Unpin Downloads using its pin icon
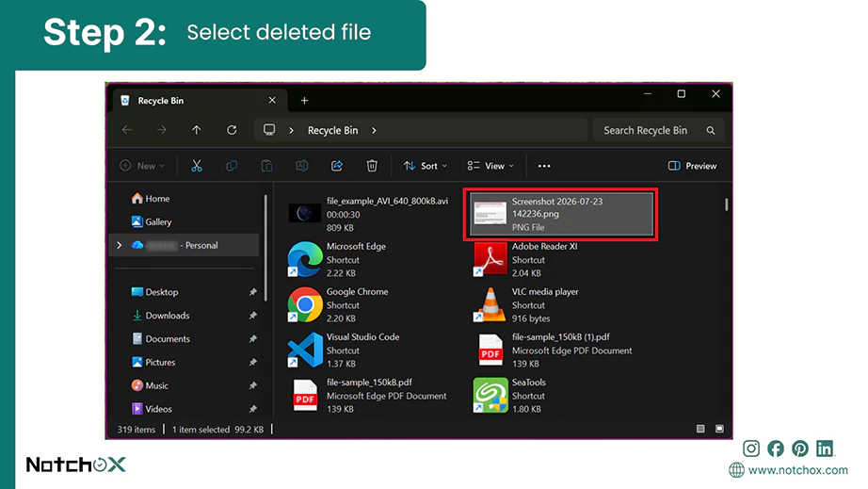868x489 pixels. 252,315
